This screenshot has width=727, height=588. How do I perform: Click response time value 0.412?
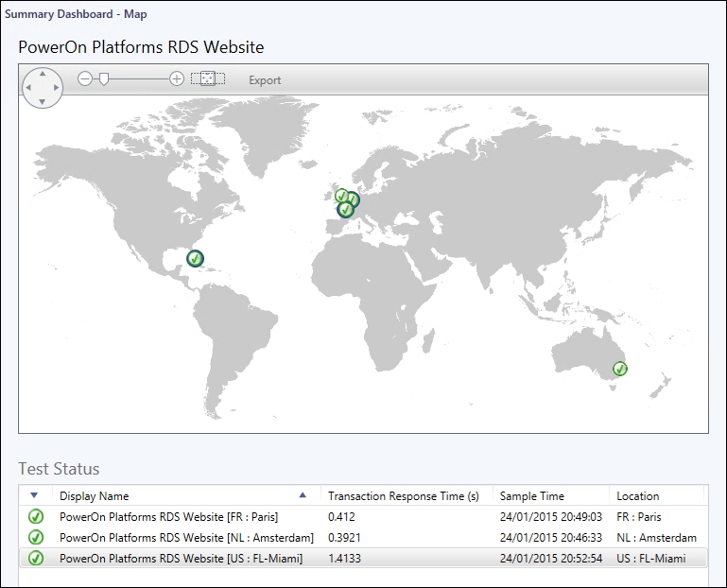tap(341, 516)
